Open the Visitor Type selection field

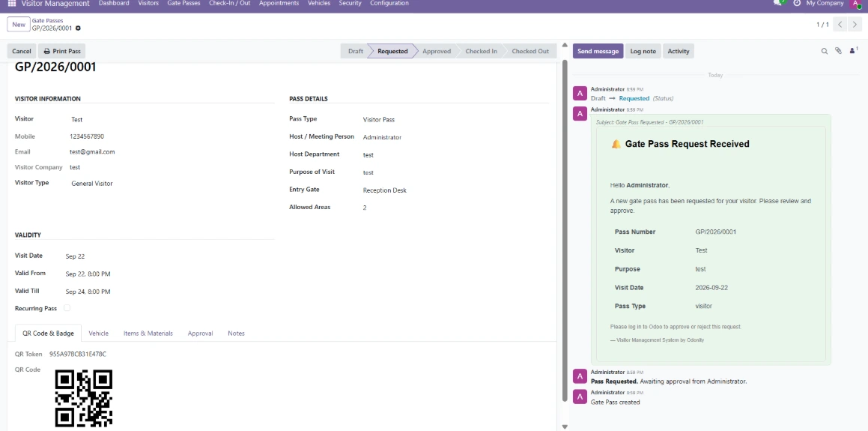(172, 184)
